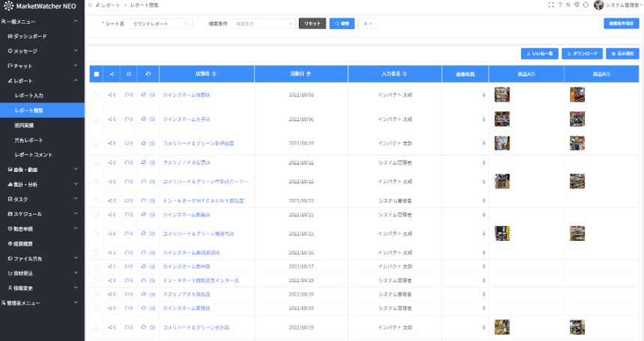Open the シート名 dropdown
The height and width of the screenshot is (341, 644).
point(160,24)
